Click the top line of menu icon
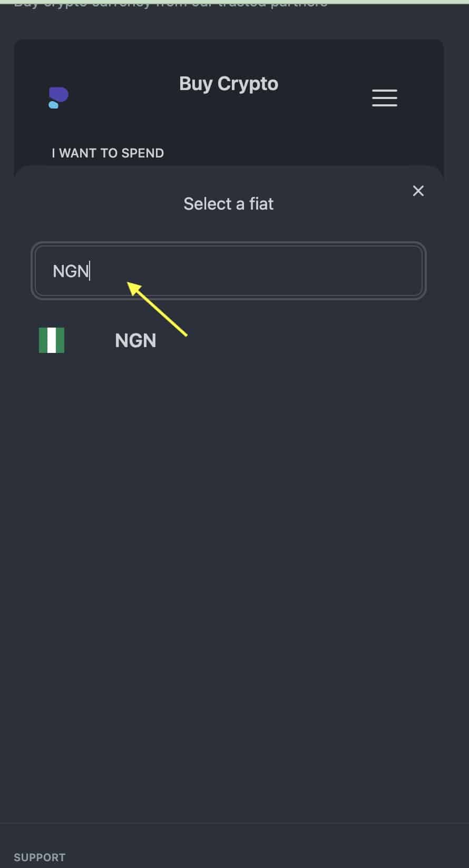The image size is (469, 868). (x=385, y=91)
